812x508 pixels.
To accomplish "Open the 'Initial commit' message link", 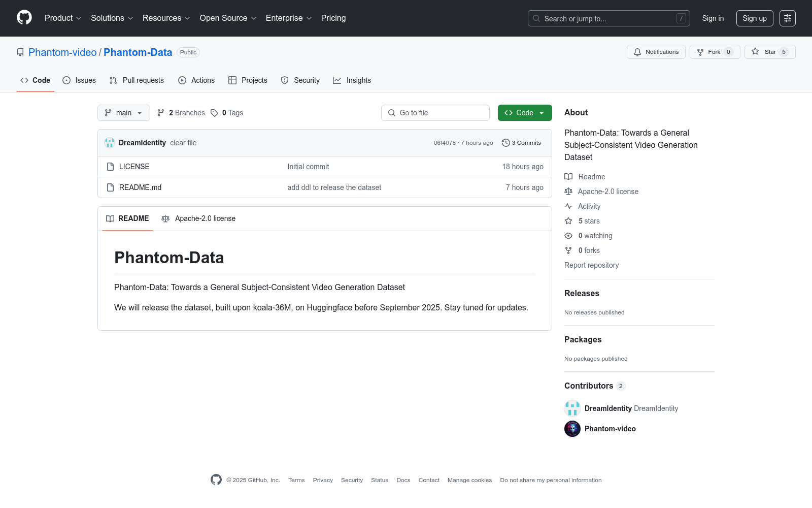I will point(308,167).
